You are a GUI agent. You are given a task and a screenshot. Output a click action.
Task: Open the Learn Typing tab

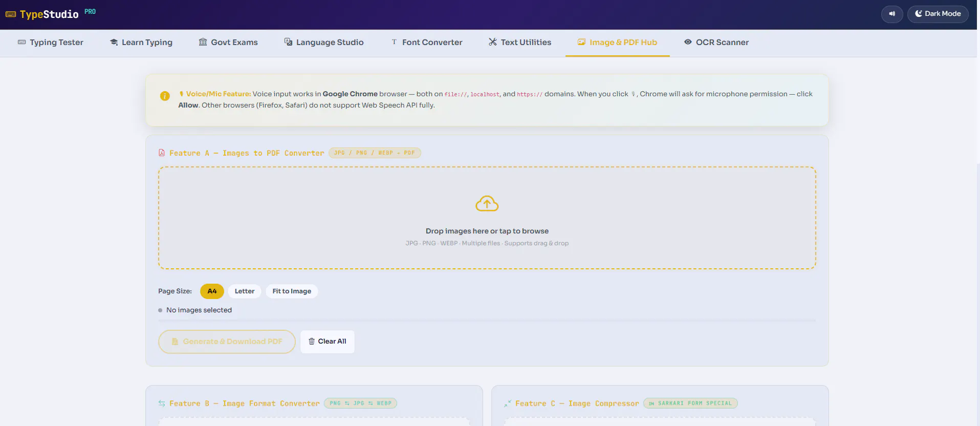141,42
